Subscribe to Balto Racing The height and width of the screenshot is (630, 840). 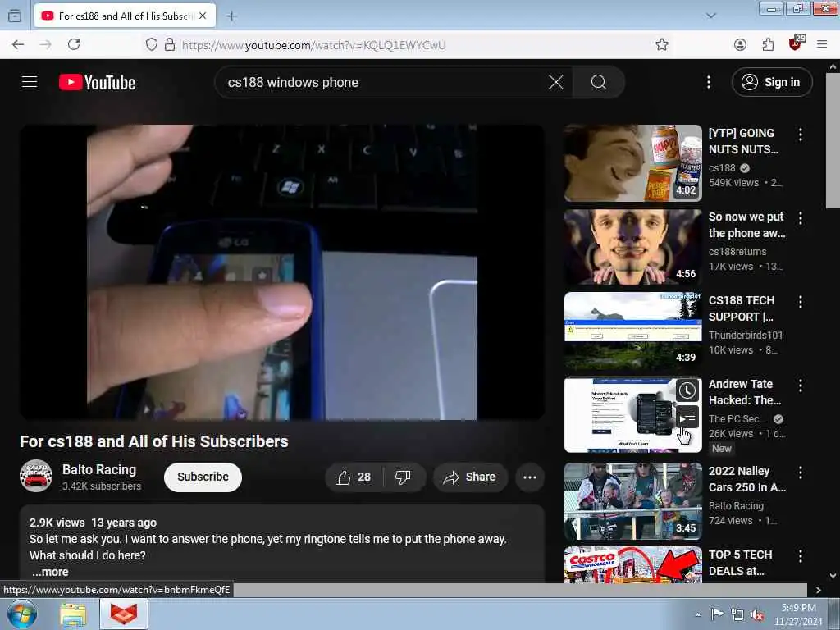(x=203, y=477)
